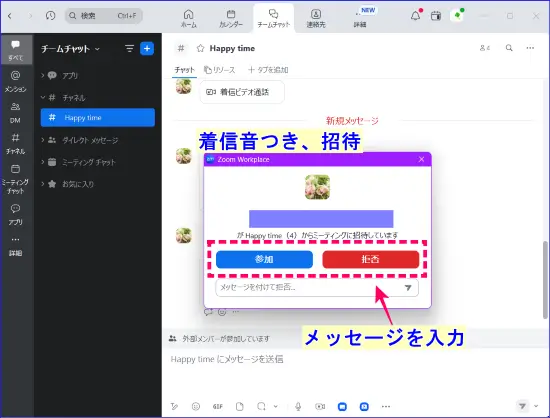Open the 着信ビデオ通話 message
This screenshot has height=418, width=550.
(242, 92)
